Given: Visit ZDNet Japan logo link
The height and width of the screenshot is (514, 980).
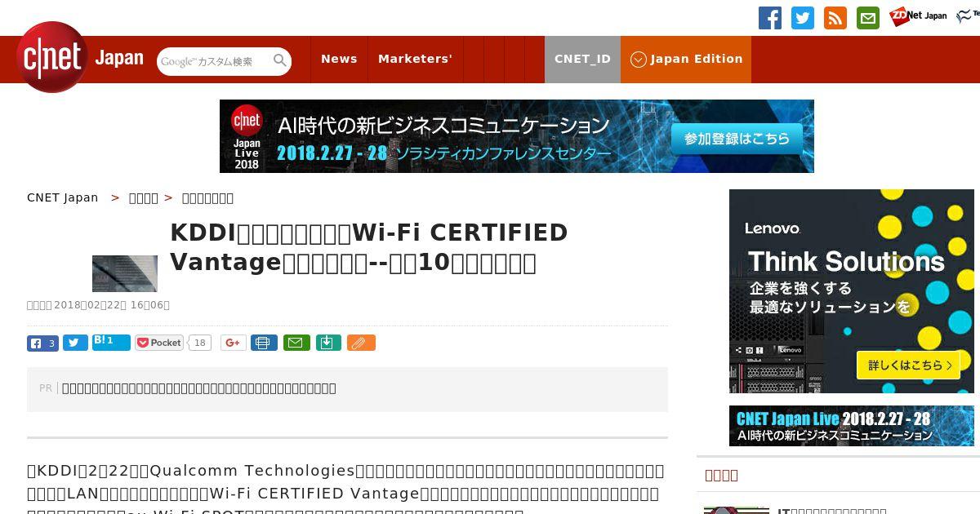Looking at the screenshot, I should pos(919,16).
